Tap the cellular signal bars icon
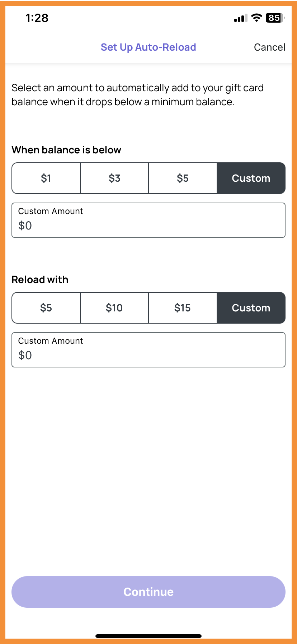Viewport: 297px width, 644px height. [241, 18]
